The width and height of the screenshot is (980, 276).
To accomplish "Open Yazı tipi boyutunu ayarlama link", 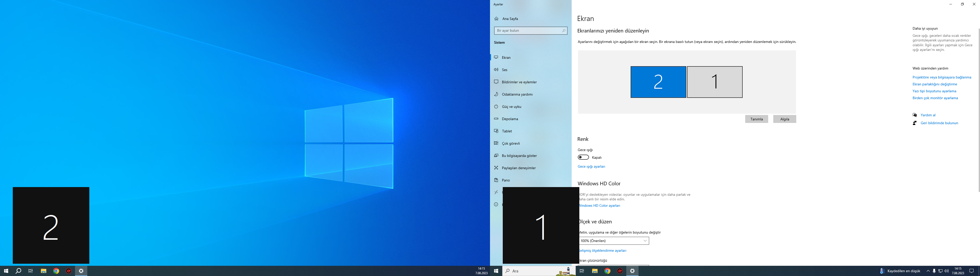I will click(x=934, y=91).
